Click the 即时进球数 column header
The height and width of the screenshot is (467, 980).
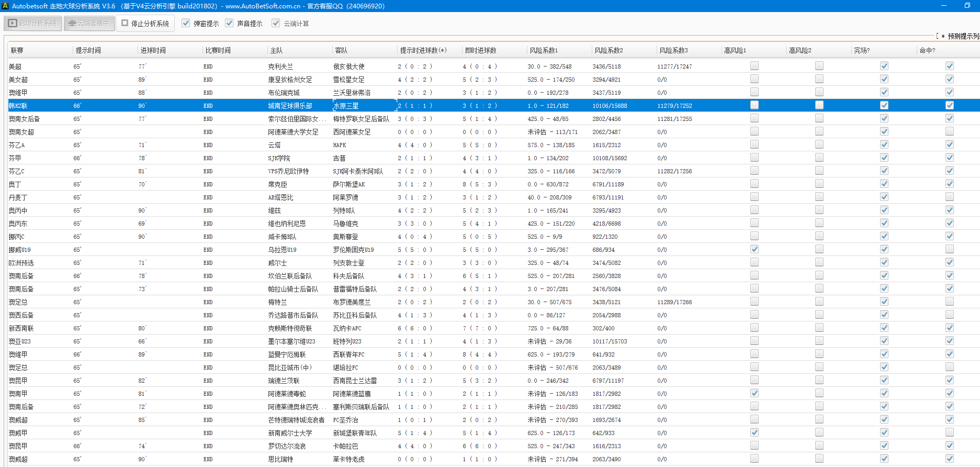(x=480, y=50)
